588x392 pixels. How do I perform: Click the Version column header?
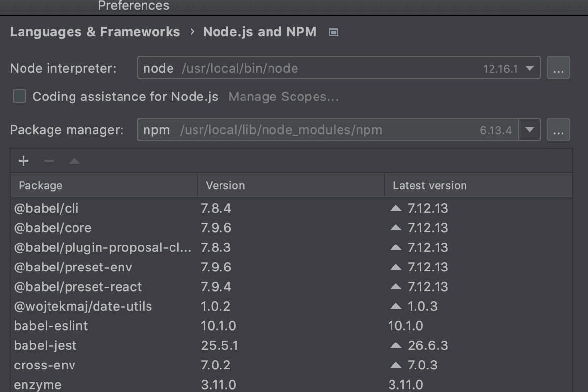tap(225, 185)
